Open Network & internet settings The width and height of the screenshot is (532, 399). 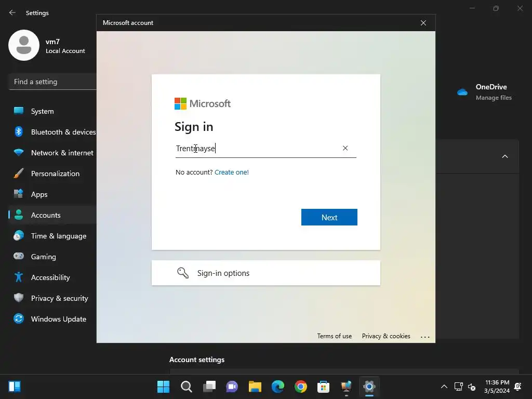(52, 153)
